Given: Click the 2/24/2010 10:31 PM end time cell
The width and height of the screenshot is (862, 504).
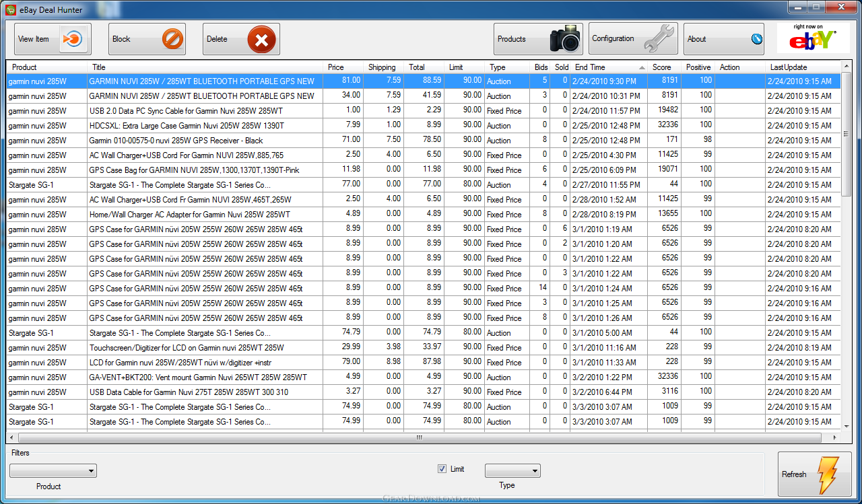Looking at the screenshot, I should click(x=609, y=96).
